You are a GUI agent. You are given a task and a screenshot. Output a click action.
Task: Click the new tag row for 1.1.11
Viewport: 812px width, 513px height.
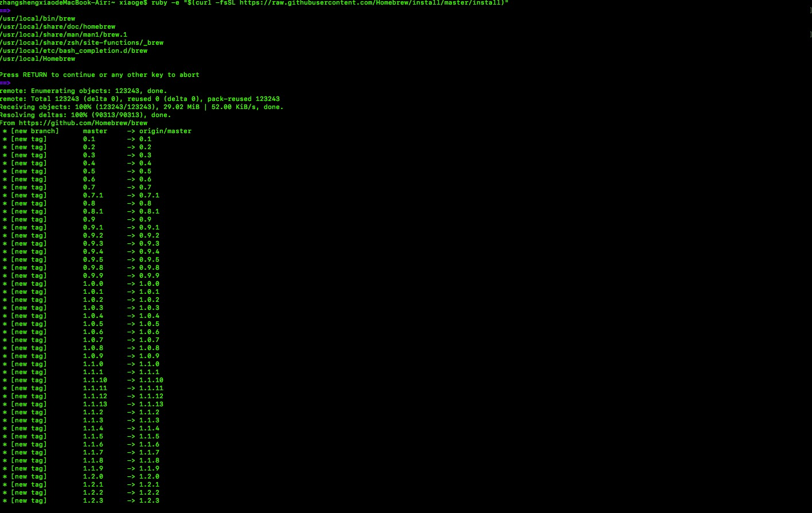click(83, 388)
